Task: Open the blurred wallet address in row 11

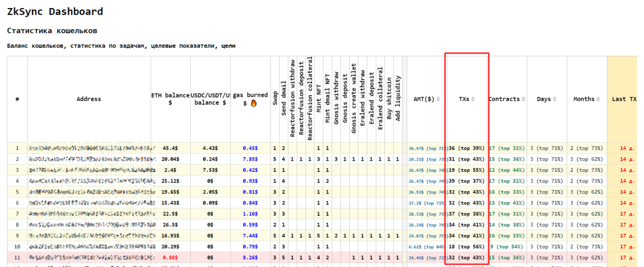Action: (x=91, y=257)
